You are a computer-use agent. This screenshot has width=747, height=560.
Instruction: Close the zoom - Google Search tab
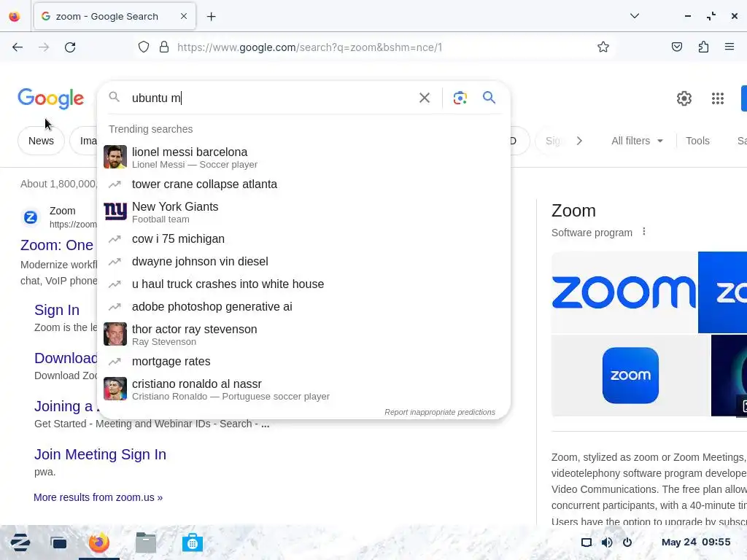(x=183, y=16)
